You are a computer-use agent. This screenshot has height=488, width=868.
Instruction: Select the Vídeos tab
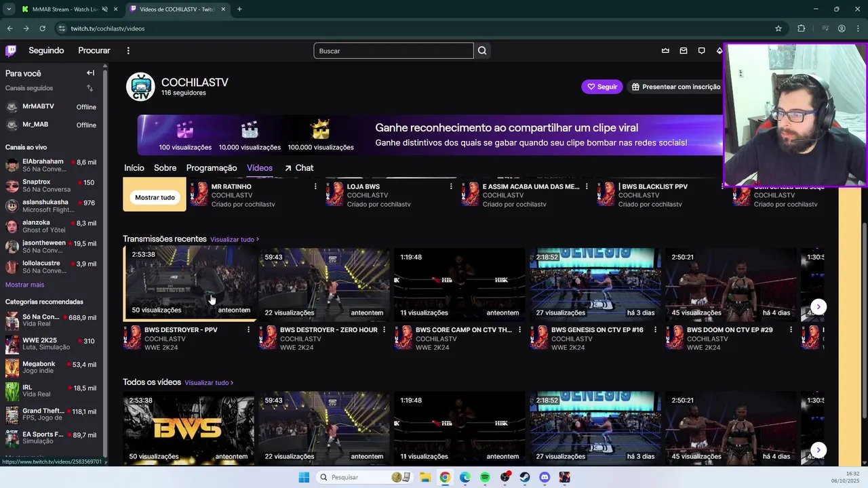(x=260, y=168)
